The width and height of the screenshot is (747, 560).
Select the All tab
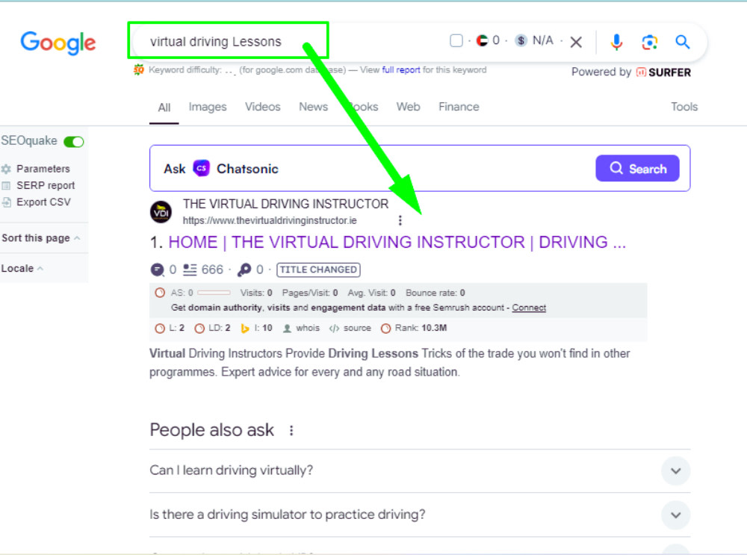pyautogui.click(x=164, y=108)
